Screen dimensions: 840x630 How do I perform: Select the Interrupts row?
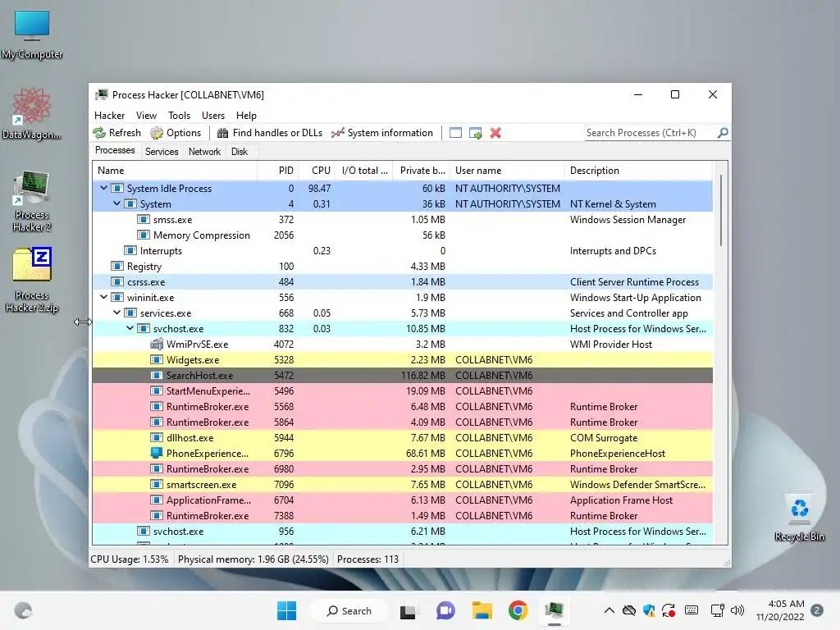tap(402, 251)
